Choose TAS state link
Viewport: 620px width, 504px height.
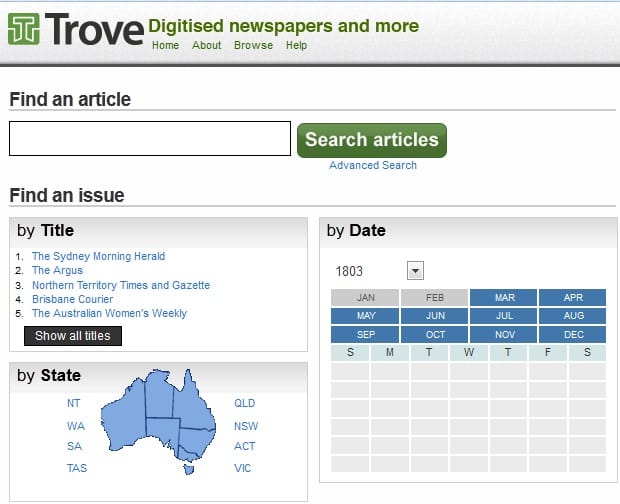click(x=77, y=468)
